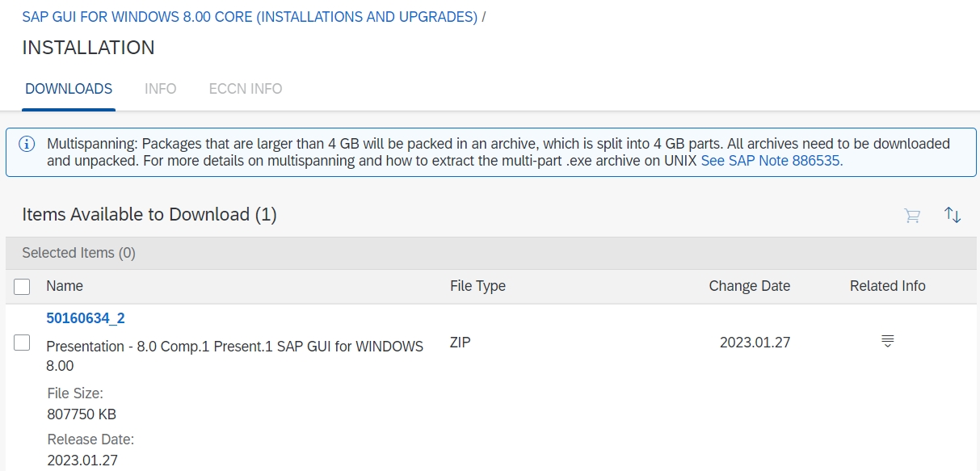This screenshot has height=471, width=980.
Task: Open the INFO tab
Action: point(160,89)
